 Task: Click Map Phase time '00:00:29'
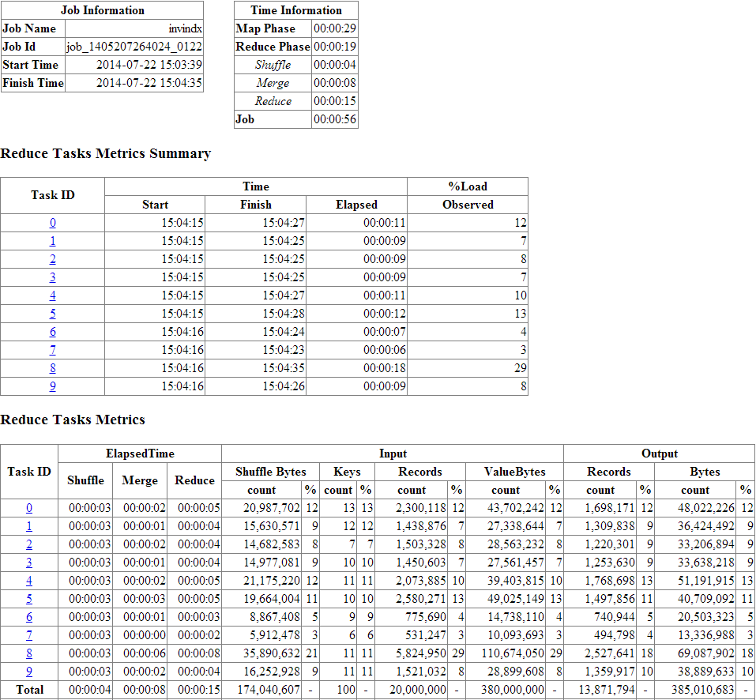(x=335, y=28)
